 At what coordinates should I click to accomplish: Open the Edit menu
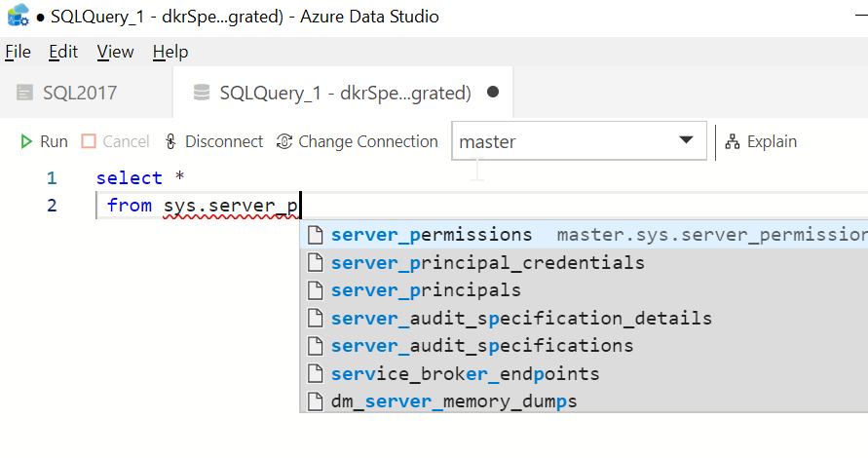[x=63, y=52]
